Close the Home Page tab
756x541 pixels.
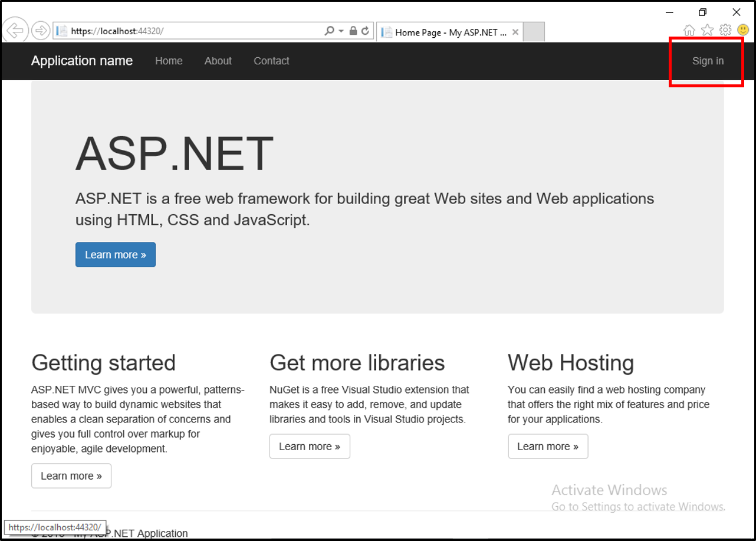(515, 32)
